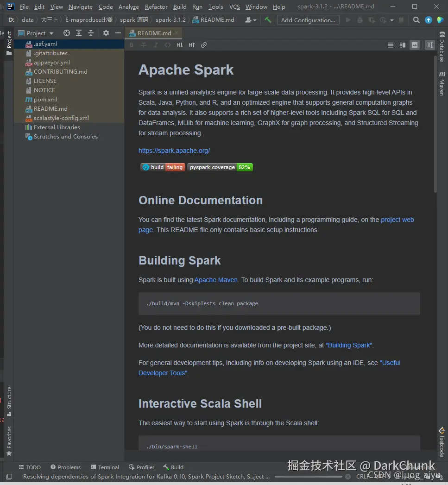Open the Database tool window
Image resolution: width=448 pixels, height=485 pixels.
pos(442,46)
